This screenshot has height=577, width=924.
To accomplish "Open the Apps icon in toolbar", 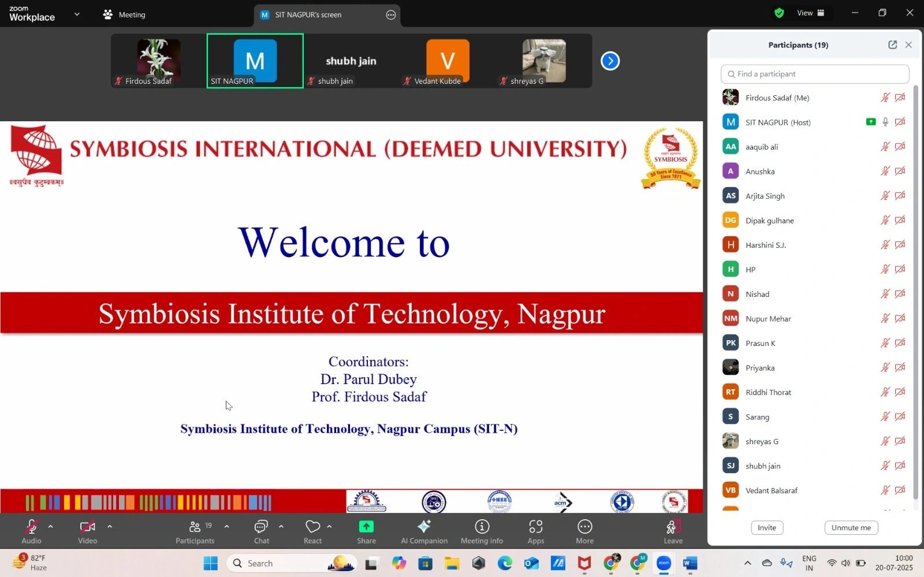I will pyautogui.click(x=535, y=531).
